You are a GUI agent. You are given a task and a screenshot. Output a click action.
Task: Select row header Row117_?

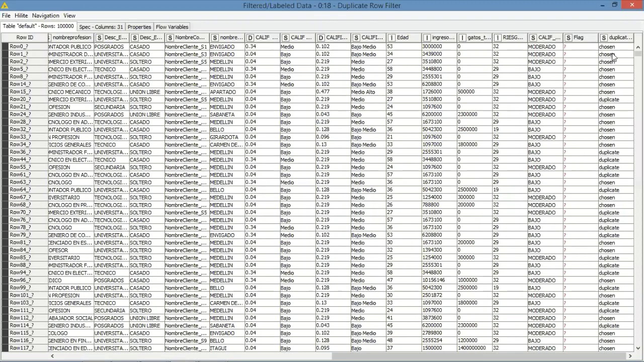(x=25, y=348)
